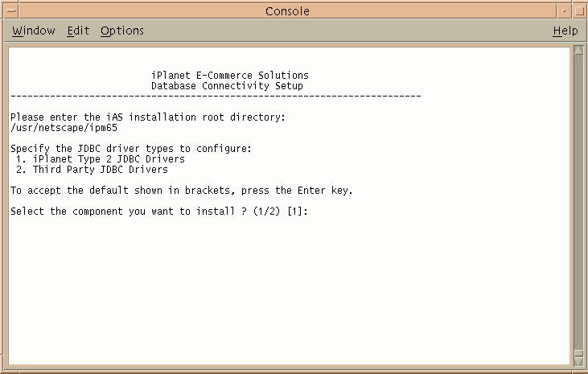Open the Options menu
Viewport: 588px width, 374px height.
[122, 31]
